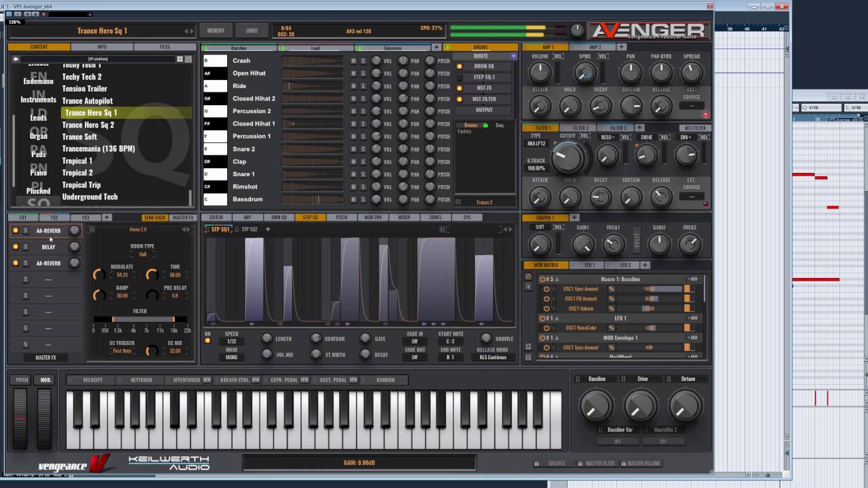
Task: Add a new filter tab
Action: 639,127
